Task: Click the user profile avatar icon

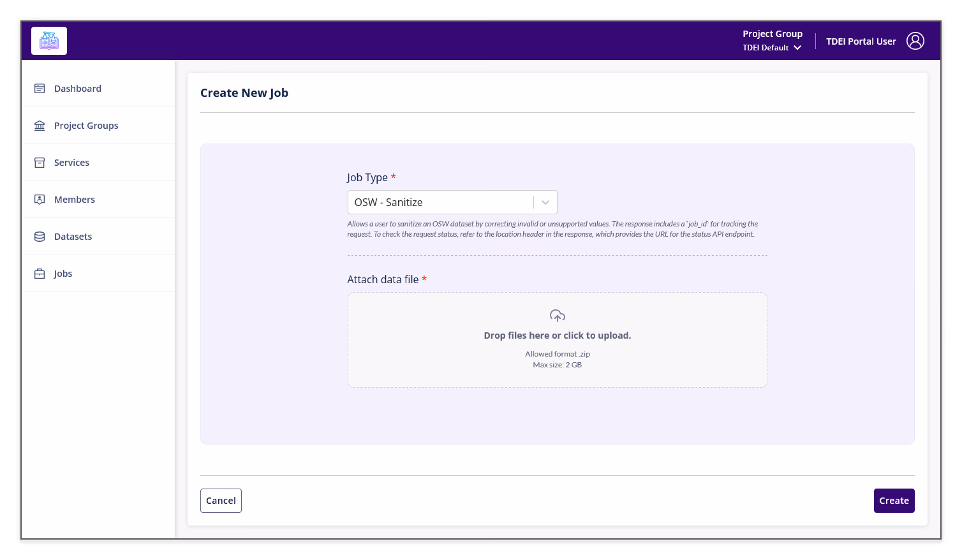Action: coord(915,41)
